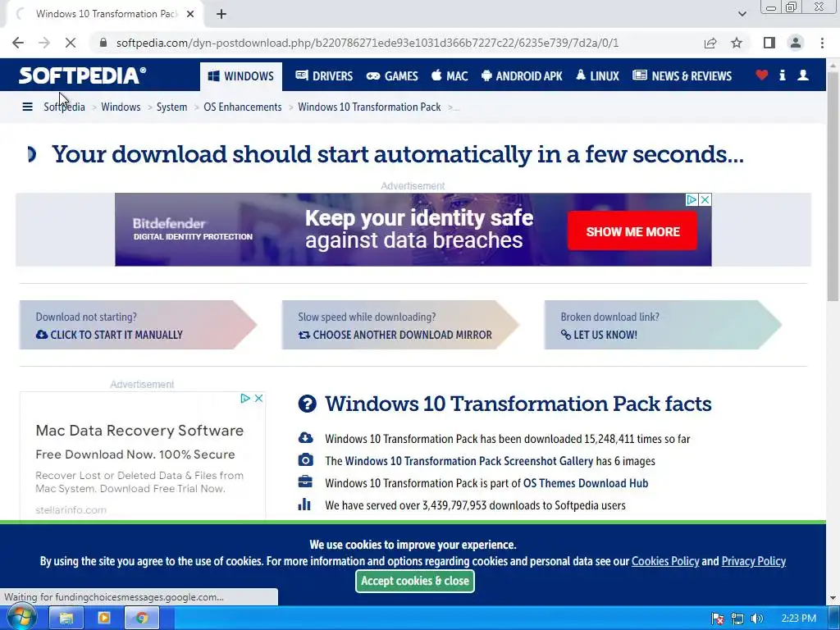Open the Chrome profile avatar
Image resolution: width=840 pixels, height=630 pixels.
click(x=796, y=43)
